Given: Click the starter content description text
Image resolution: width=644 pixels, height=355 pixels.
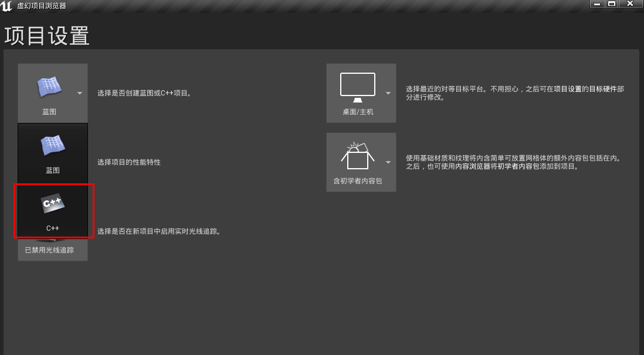Looking at the screenshot, I should point(514,162).
